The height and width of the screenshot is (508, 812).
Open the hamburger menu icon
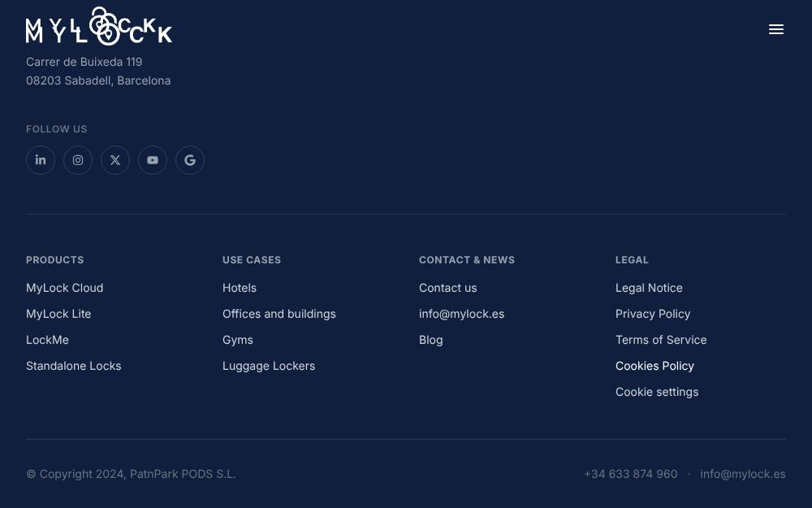775,29
